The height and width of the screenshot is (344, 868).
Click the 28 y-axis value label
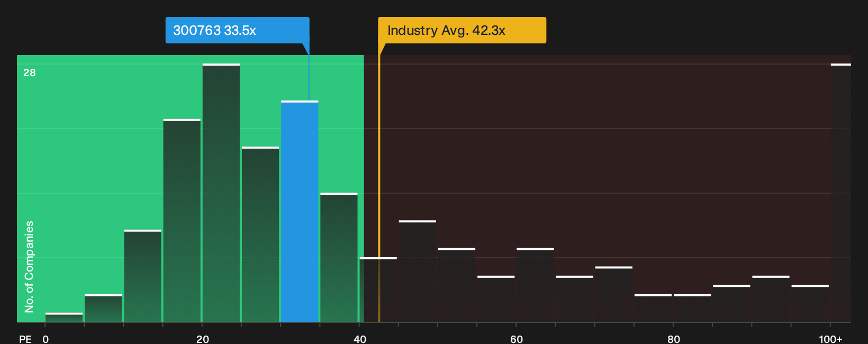pyautogui.click(x=30, y=73)
